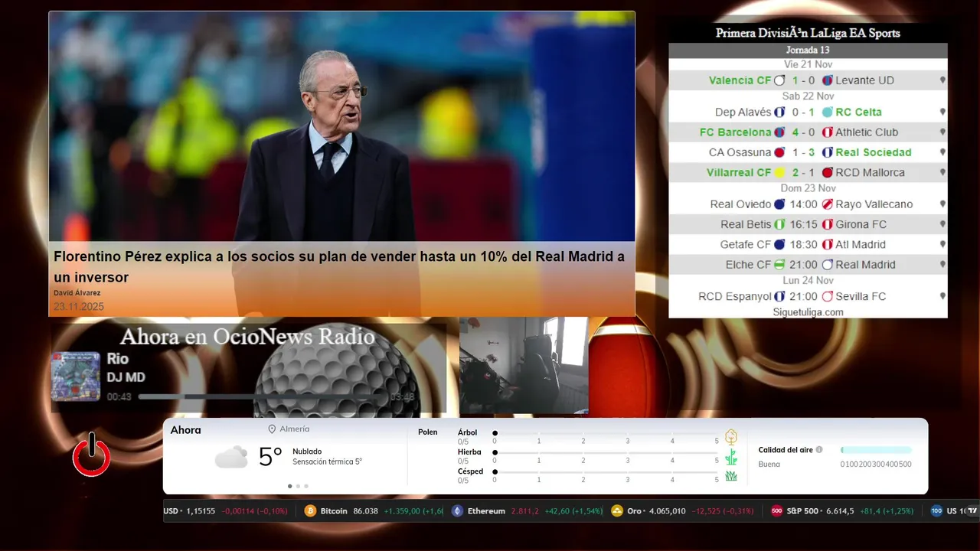
Task: Open the USD currency ticker entry
Action: [x=225, y=511]
